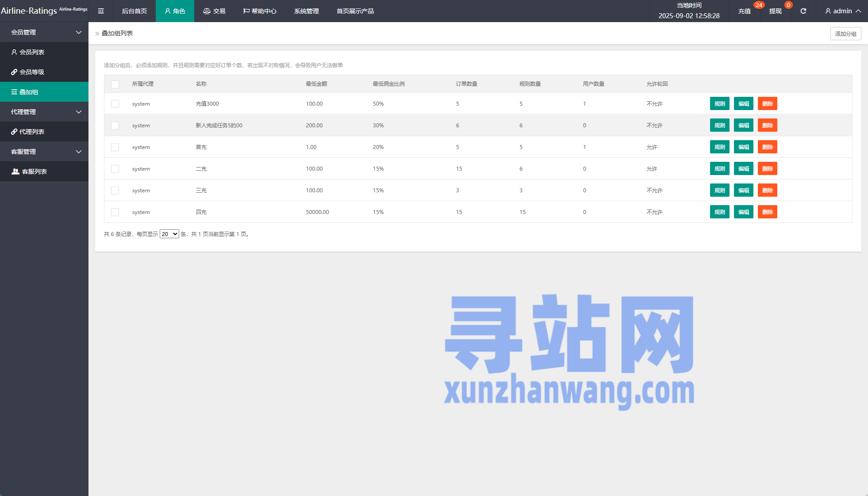Click 删除 button for 三充 row
This screenshot has height=496, width=868.
[x=768, y=190]
